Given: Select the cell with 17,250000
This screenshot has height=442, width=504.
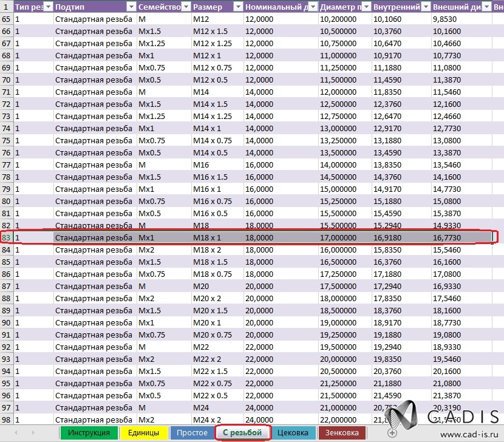Looking at the screenshot, I should coord(345,274).
